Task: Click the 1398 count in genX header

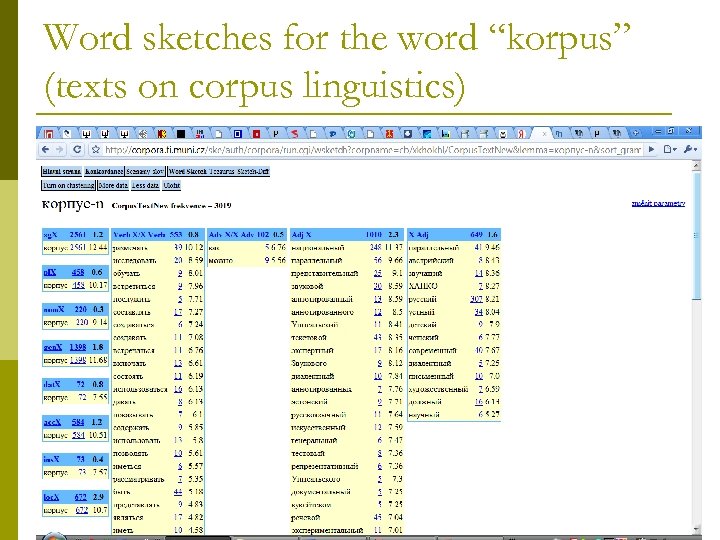Action: [78, 347]
